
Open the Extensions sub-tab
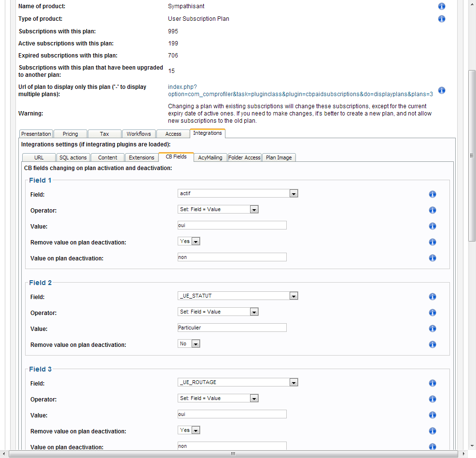tap(141, 157)
